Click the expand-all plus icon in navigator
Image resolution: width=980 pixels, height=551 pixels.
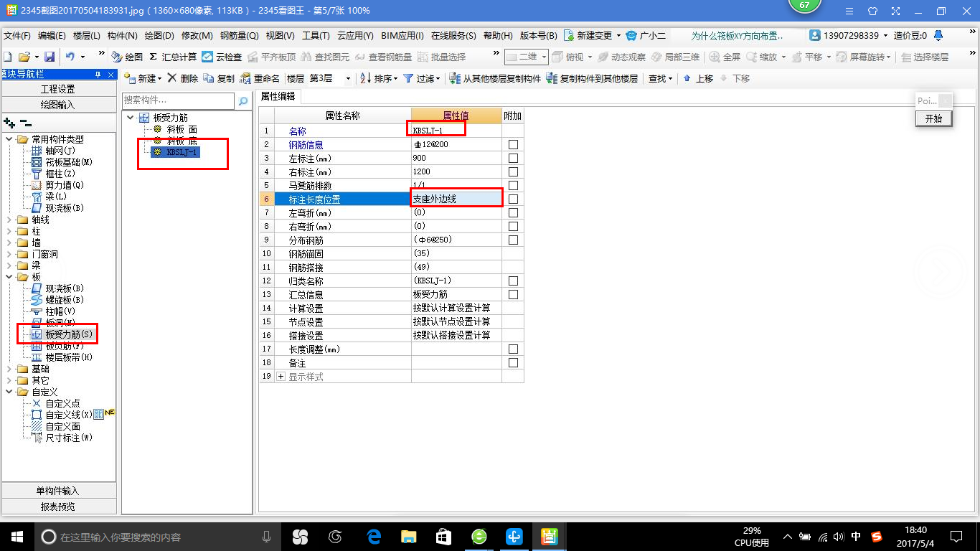tap(9, 124)
